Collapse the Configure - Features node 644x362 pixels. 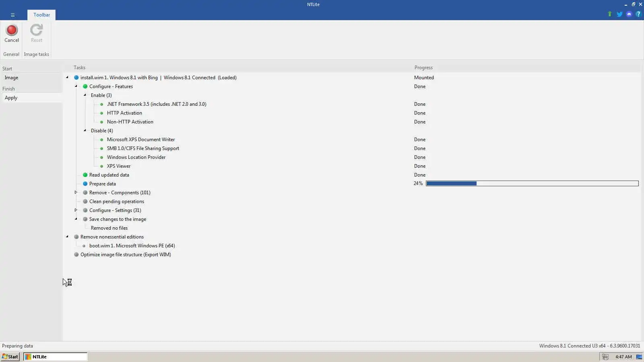coord(76,86)
